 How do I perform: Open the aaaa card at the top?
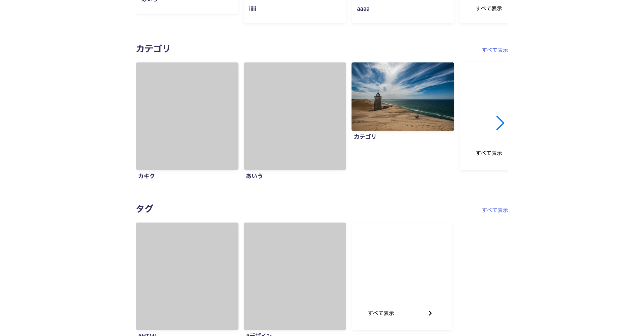[x=403, y=11]
